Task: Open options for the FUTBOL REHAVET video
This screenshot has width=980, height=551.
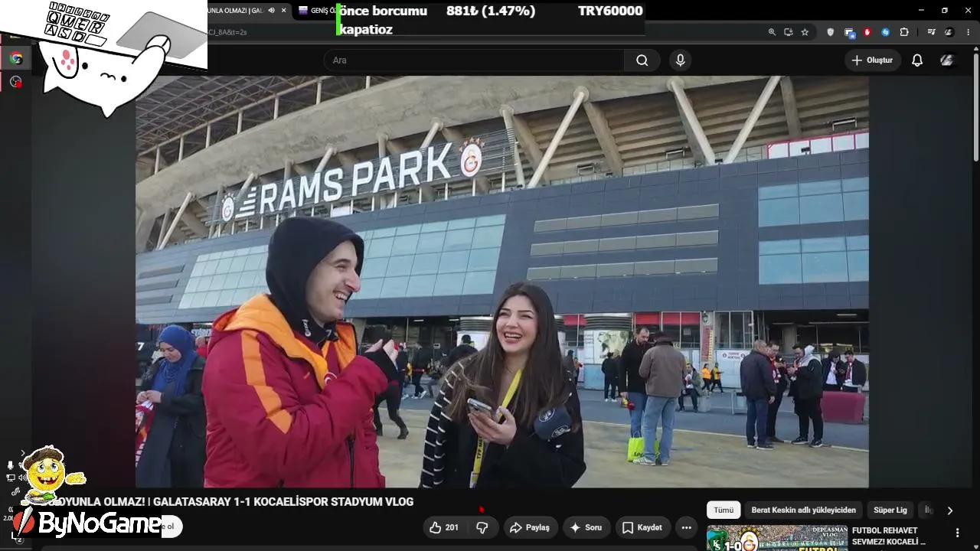Action: pos(957,533)
